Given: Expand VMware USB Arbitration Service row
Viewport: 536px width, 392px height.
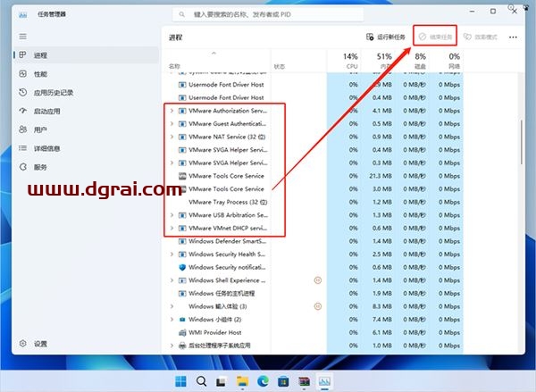Looking at the screenshot, I should (172, 215).
